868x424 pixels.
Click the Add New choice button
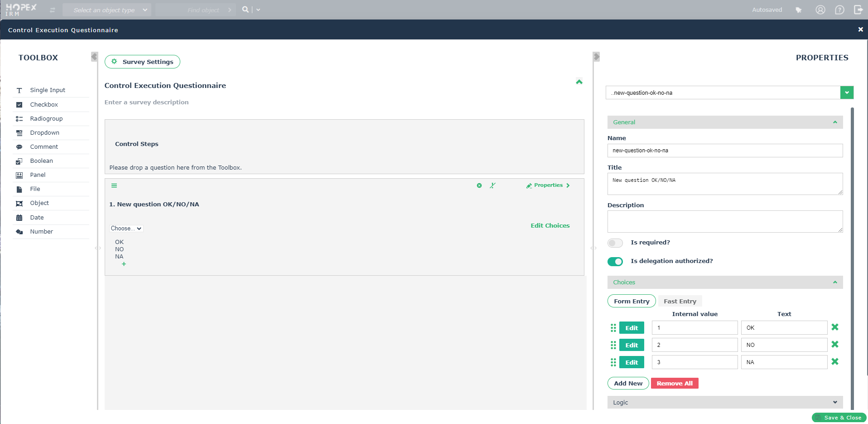(x=628, y=384)
